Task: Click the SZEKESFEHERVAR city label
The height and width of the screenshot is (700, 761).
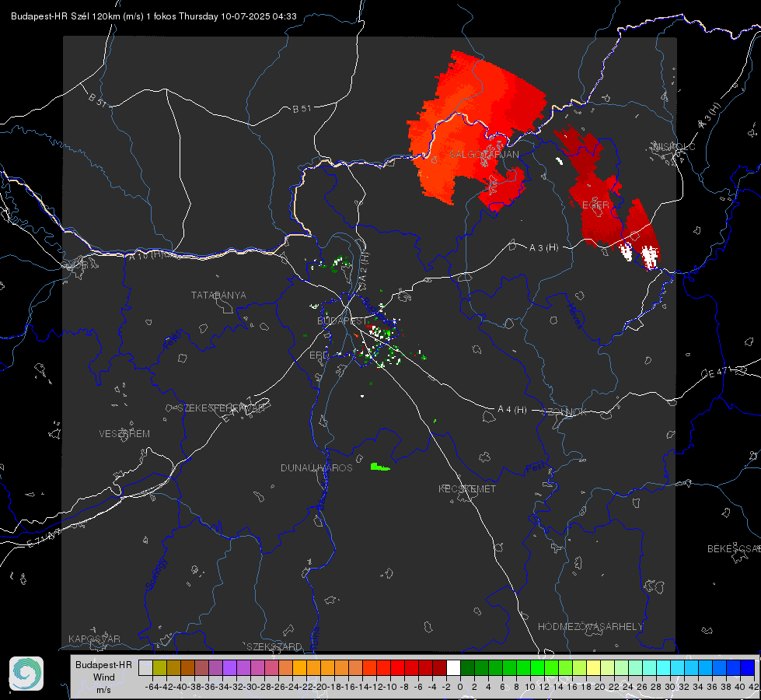Action: tap(223, 408)
